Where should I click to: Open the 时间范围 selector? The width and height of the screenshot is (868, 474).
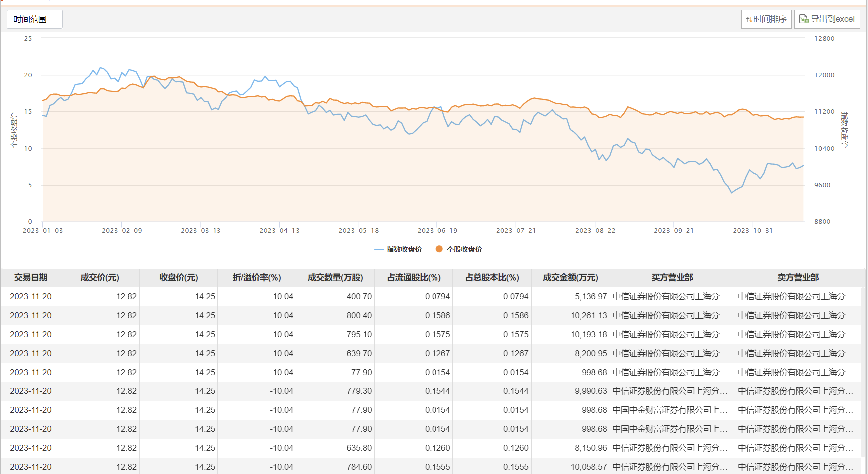(34, 19)
